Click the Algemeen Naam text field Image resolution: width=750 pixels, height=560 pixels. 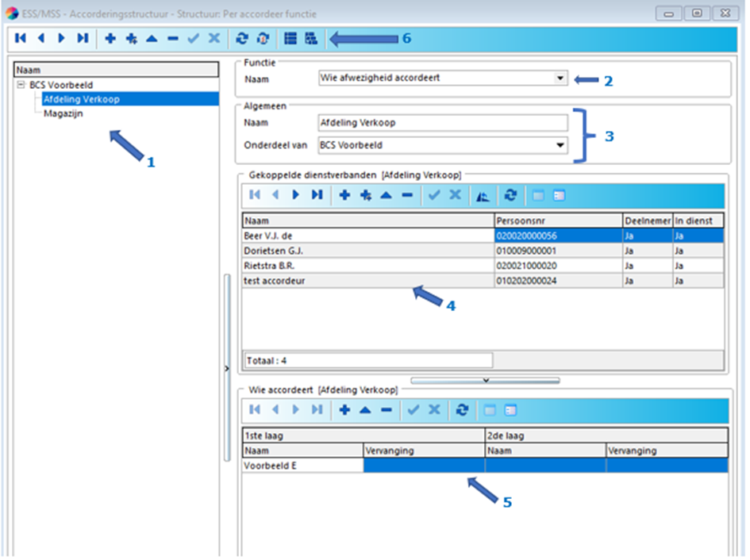[x=442, y=123]
